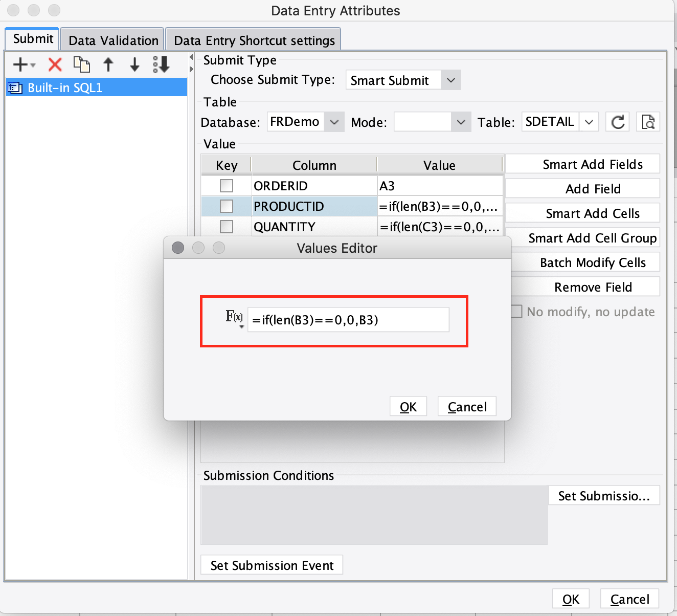Viewport: 677px width, 616px height.
Task: Switch to the Data Validation tab
Action: [114, 40]
